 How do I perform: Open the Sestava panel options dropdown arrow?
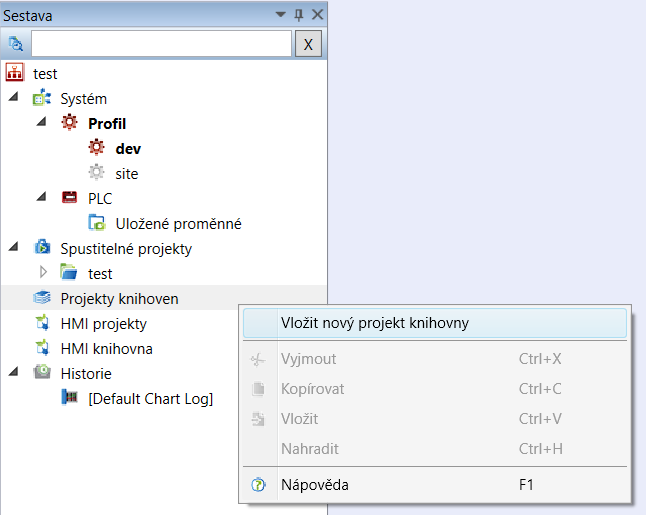coord(281,15)
